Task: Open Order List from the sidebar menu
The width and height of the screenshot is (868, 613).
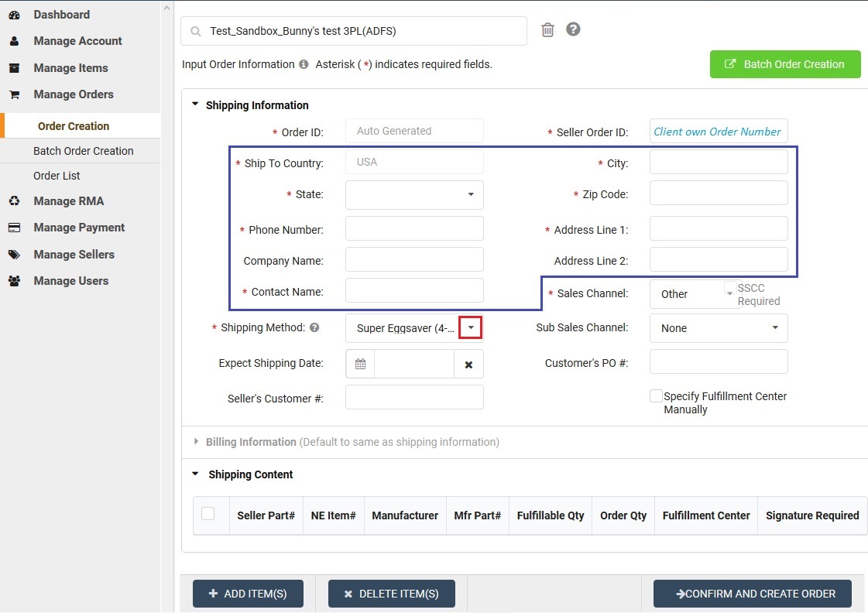Action: [57, 176]
